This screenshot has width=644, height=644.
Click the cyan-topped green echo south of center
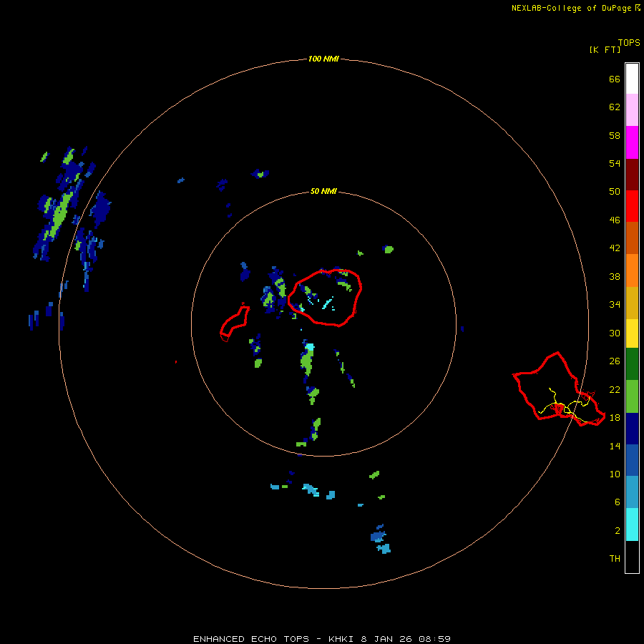click(307, 358)
